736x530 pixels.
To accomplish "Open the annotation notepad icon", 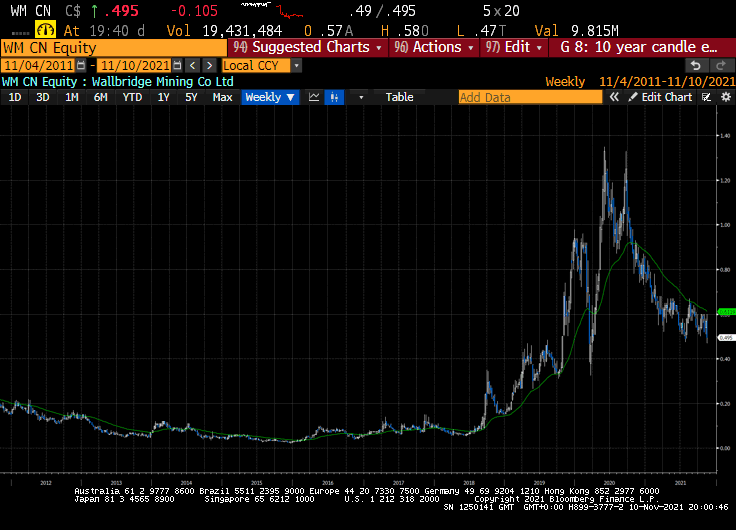I will point(706,97).
